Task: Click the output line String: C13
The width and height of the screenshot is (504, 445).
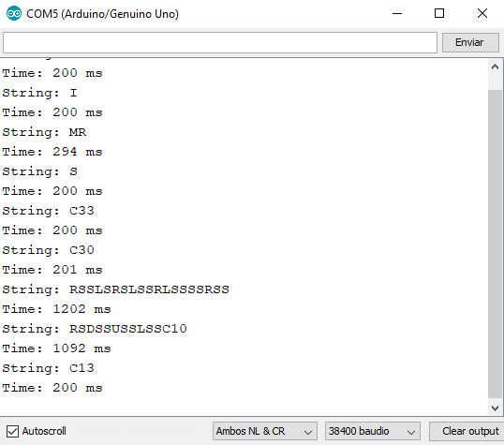Action: coord(48,368)
